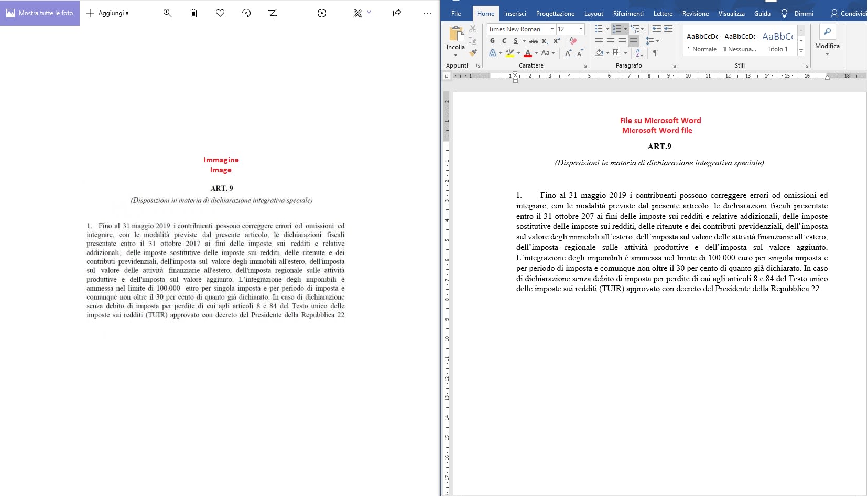
Task: Rotate the photo in the Photos app
Action: 246,13
